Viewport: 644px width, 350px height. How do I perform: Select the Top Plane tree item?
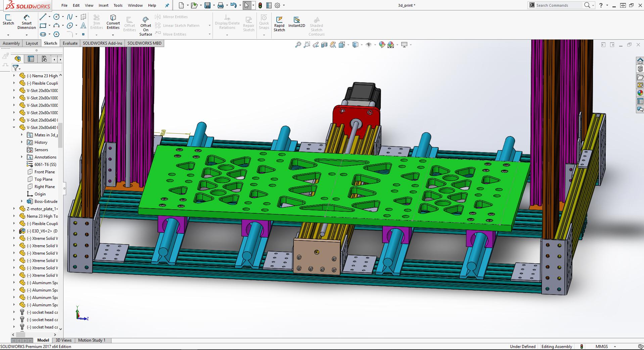(x=43, y=179)
